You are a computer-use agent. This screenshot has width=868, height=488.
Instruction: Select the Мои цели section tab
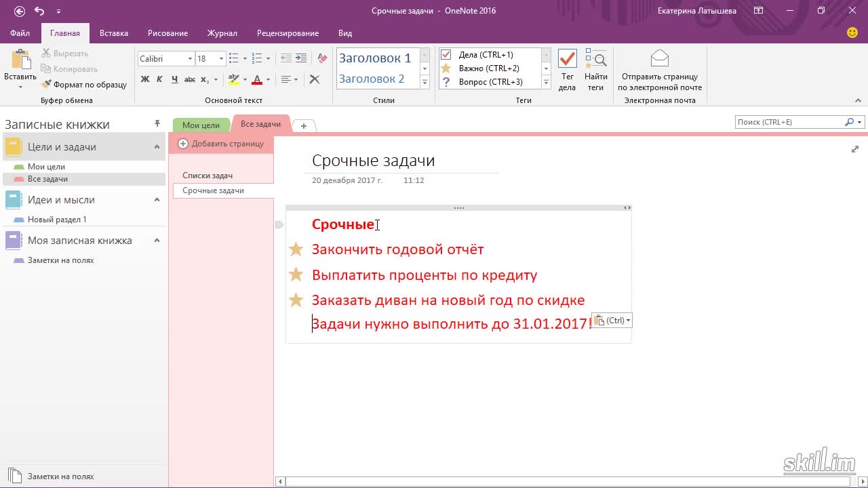tap(201, 125)
